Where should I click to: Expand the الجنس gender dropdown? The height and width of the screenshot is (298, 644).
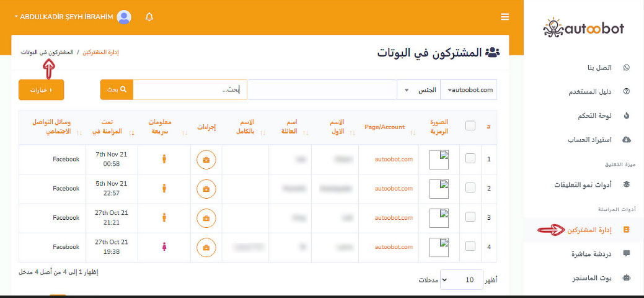(x=418, y=90)
